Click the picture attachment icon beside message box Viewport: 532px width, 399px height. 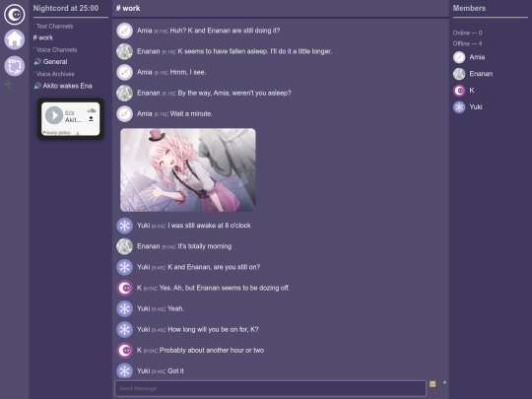[432, 384]
